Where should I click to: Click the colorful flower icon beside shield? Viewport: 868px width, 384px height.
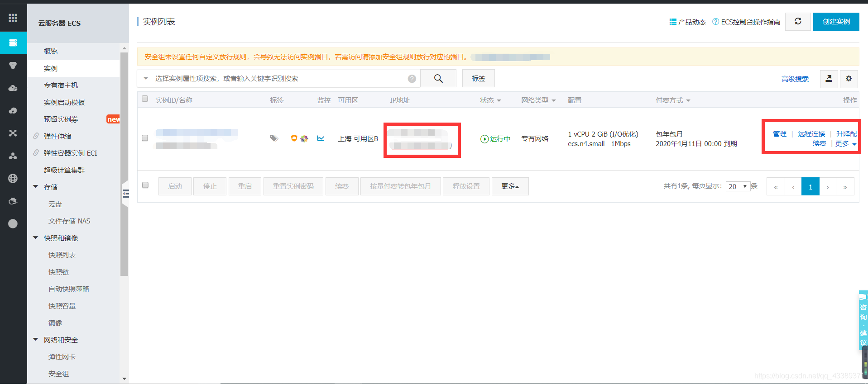304,138
